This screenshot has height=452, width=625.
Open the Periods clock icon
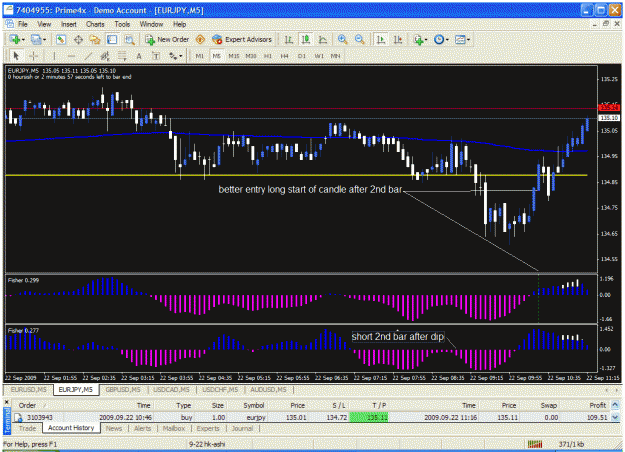[x=438, y=39]
